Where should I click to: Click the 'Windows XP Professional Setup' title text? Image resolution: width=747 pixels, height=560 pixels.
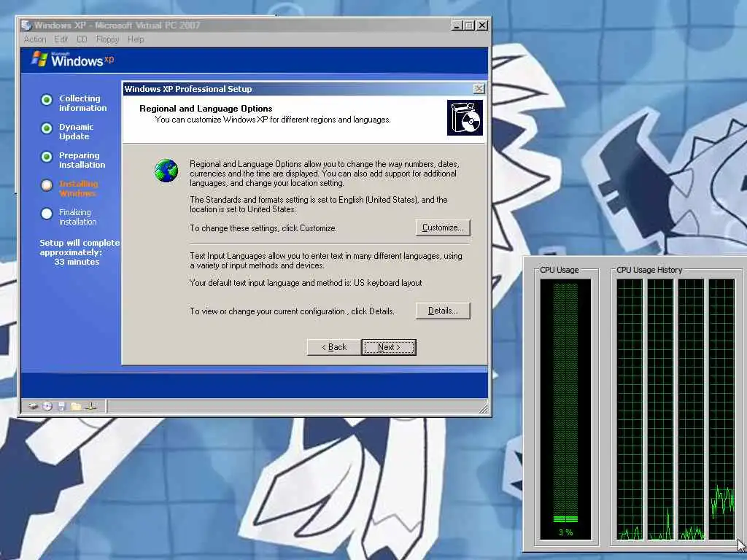pos(188,89)
